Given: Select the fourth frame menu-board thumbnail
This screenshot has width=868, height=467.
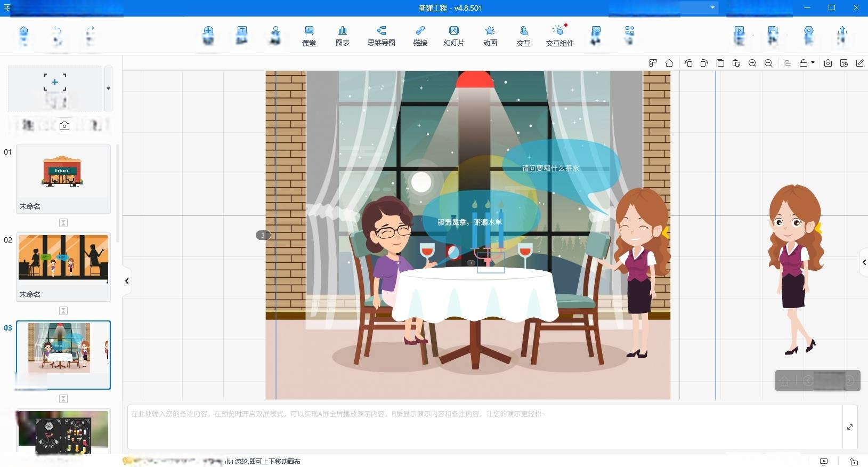Looking at the screenshot, I should pos(63,431).
